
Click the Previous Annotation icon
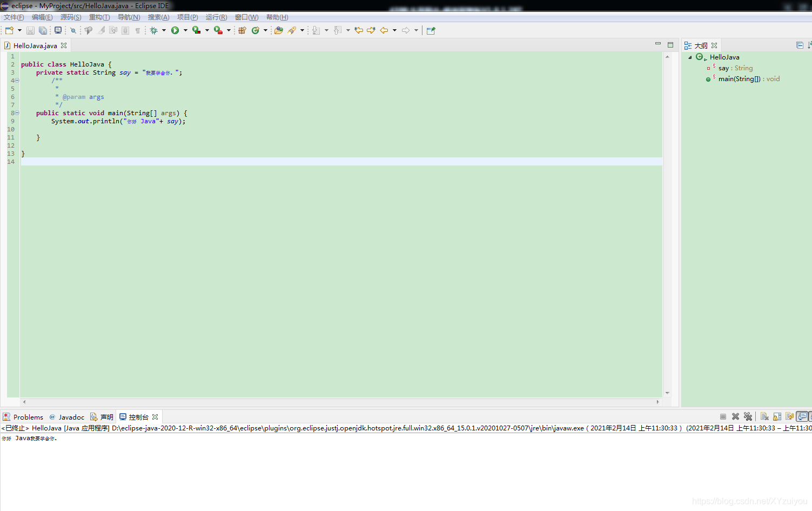click(x=338, y=30)
